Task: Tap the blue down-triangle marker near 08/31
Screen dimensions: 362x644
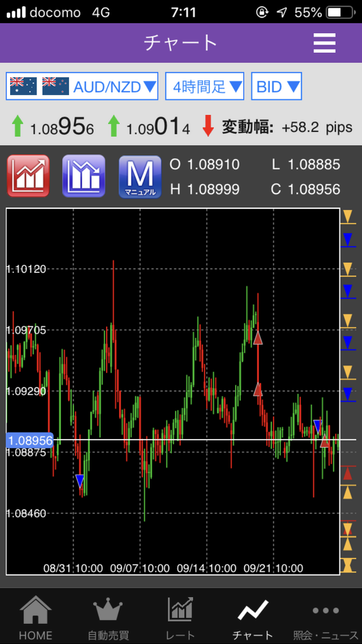Action: click(80, 481)
